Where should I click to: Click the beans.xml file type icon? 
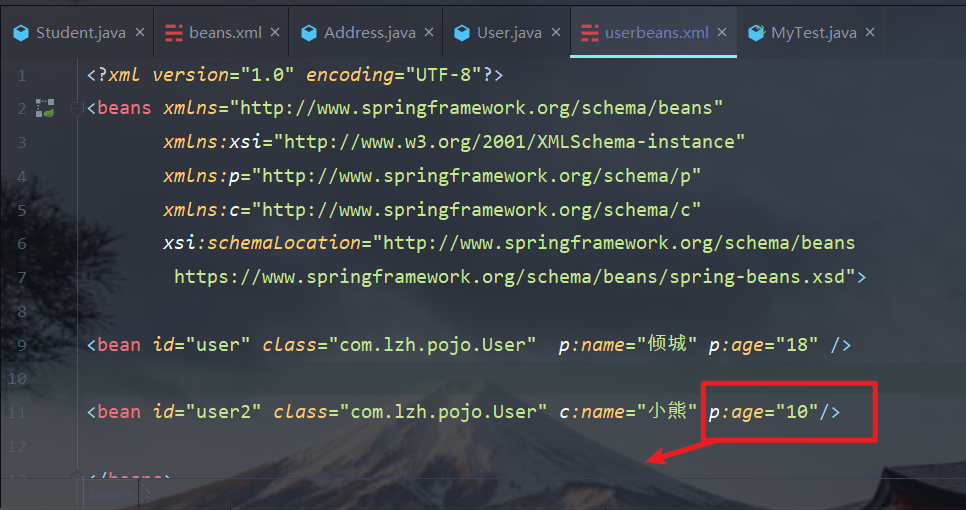pos(174,33)
